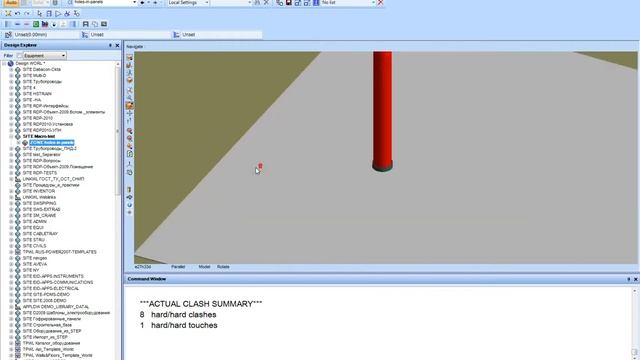Image resolution: width=640 pixels, height=360 pixels.
Task: Select SITE RDP-2010 in the tree
Action: (38, 118)
